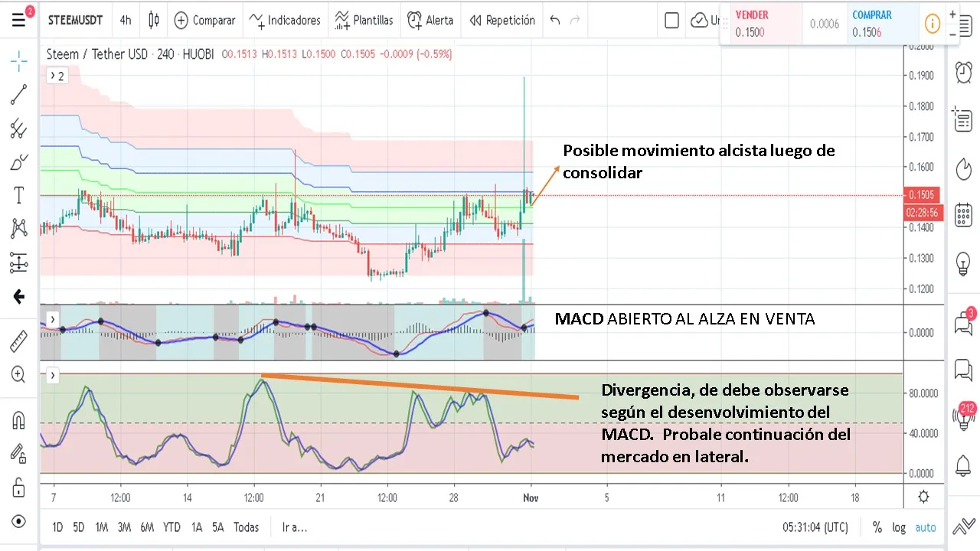Select the pattern tool
The width and height of the screenshot is (980, 551).
pyautogui.click(x=18, y=228)
